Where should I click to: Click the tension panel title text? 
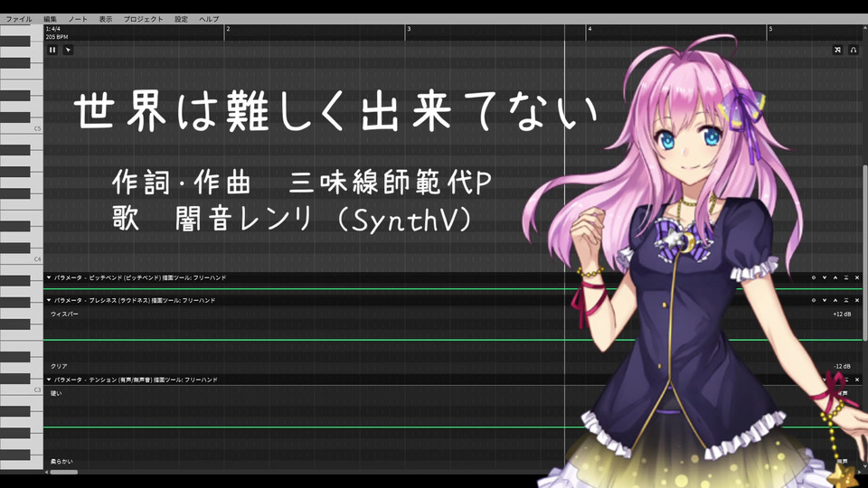pos(136,380)
